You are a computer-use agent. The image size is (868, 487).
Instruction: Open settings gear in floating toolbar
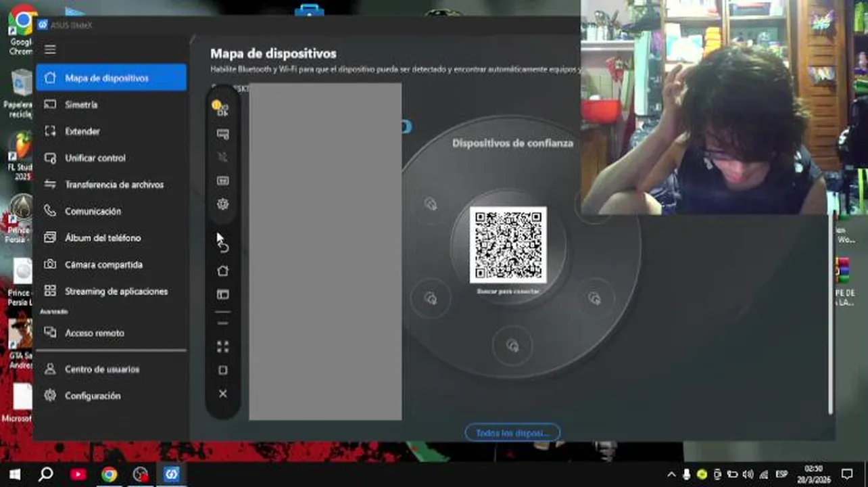222,204
